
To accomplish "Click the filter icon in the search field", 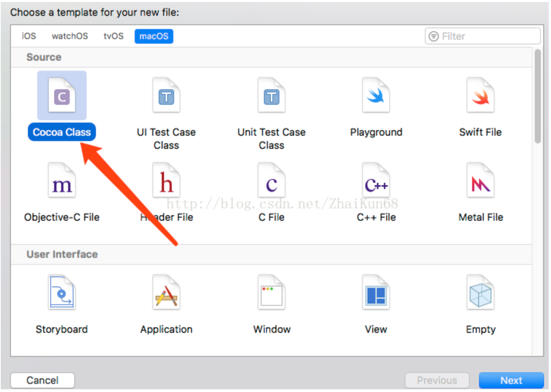I will click(434, 36).
